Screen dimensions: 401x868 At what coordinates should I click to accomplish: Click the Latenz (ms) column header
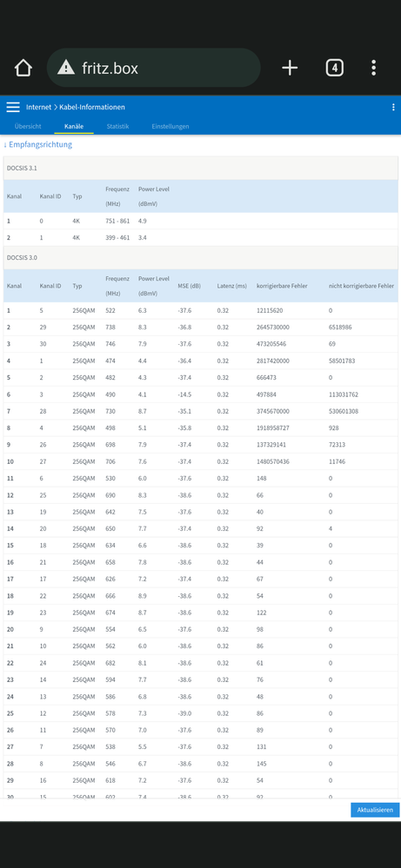232,286
